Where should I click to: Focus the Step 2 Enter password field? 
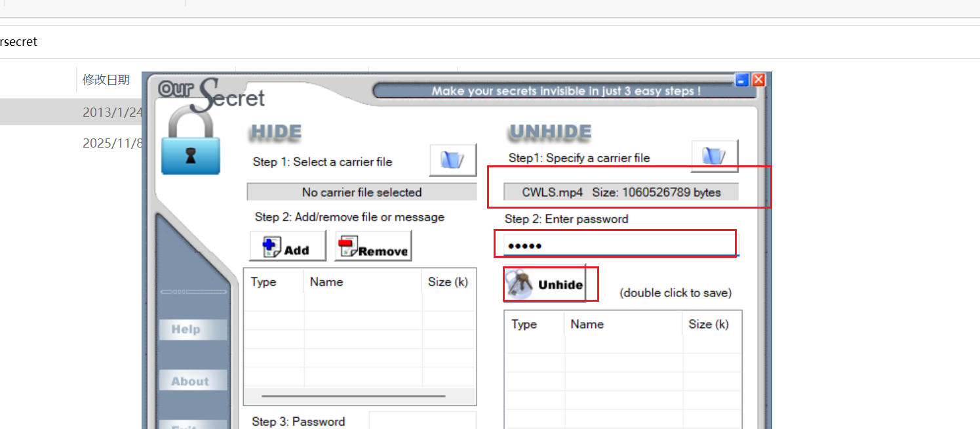[x=616, y=246]
